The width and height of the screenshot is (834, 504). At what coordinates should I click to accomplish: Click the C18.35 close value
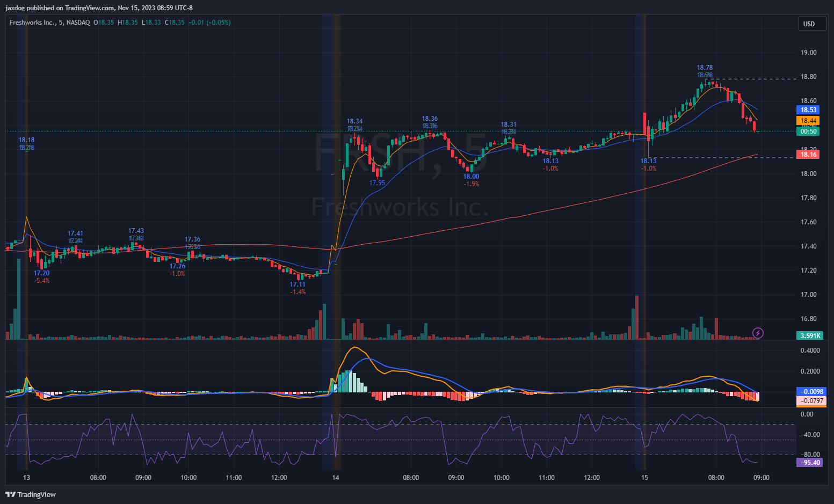175,23
